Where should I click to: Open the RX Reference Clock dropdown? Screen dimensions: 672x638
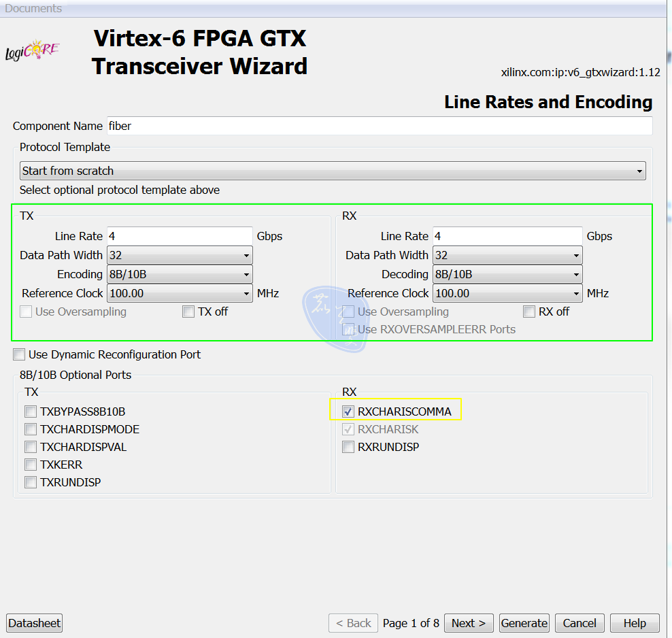point(507,293)
